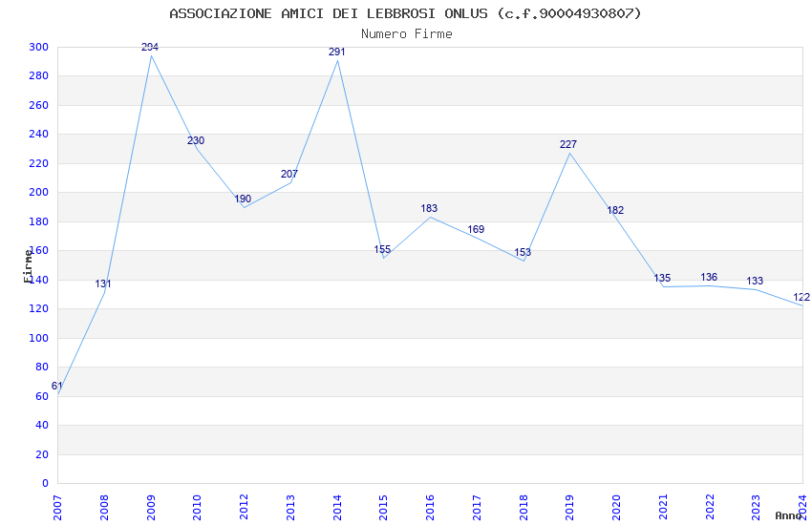Click data label 135 on the line
This screenshot has width=812, height=525.
662,279
